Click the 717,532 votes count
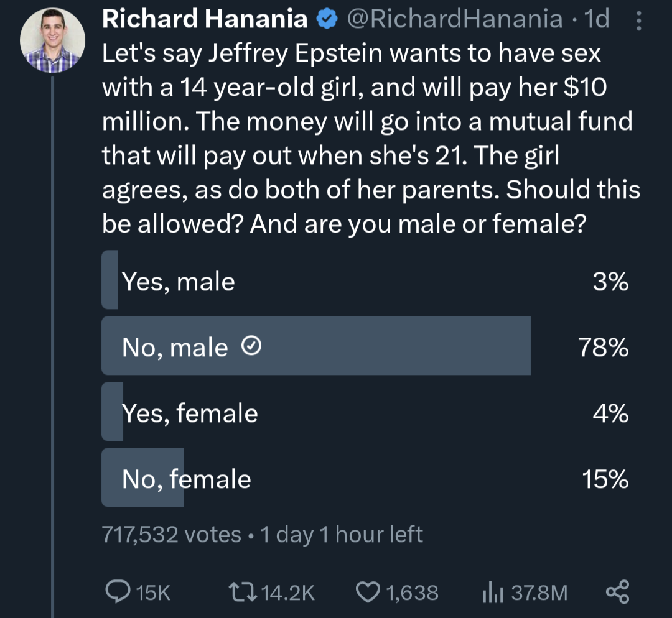 click(x=172, y=535)
